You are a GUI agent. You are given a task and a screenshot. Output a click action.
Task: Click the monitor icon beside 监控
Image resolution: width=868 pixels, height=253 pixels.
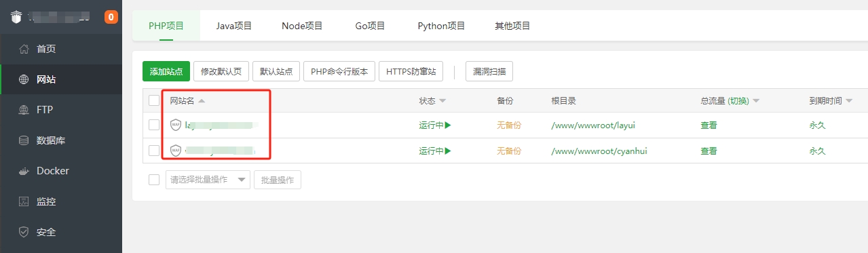[x=24, y=201]
